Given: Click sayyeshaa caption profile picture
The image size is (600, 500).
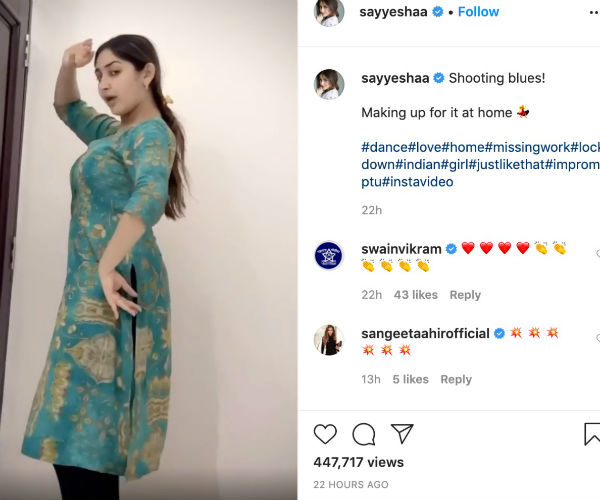Looking at the screenshot, I should tap(329, 84).
